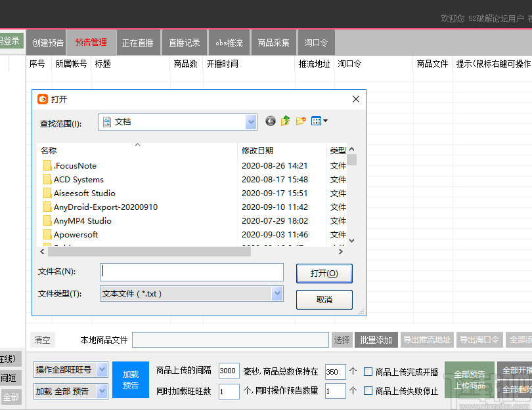This screenshot has height=410, width=532.
Task: Click the 清空 button
Action: click(42, 340)
